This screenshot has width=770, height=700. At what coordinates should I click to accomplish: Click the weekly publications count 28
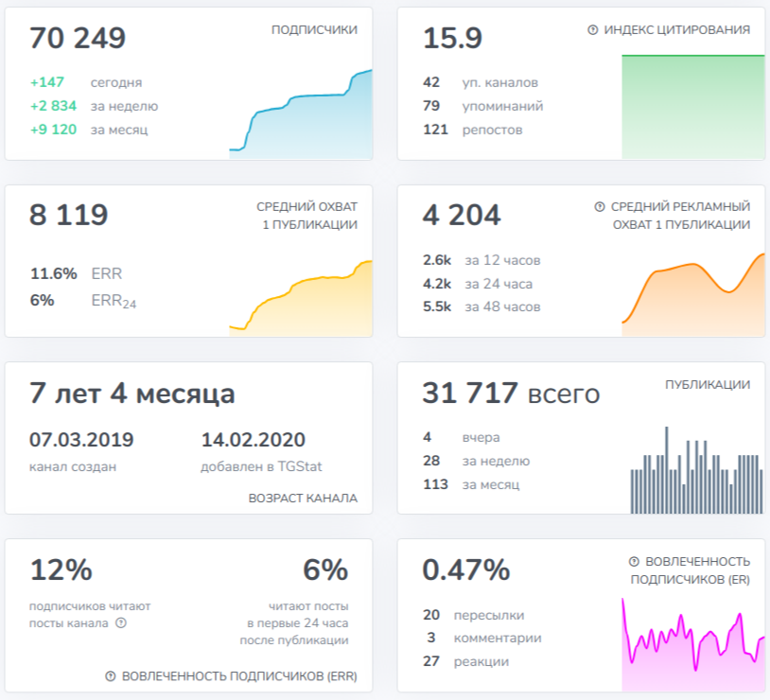(431, 461)
